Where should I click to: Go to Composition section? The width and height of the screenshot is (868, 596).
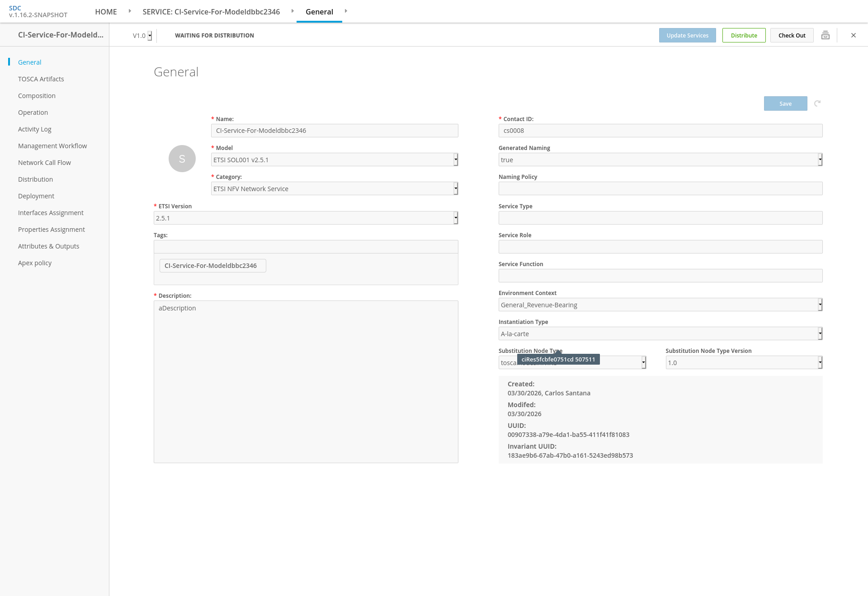click(x=37, y=96)
